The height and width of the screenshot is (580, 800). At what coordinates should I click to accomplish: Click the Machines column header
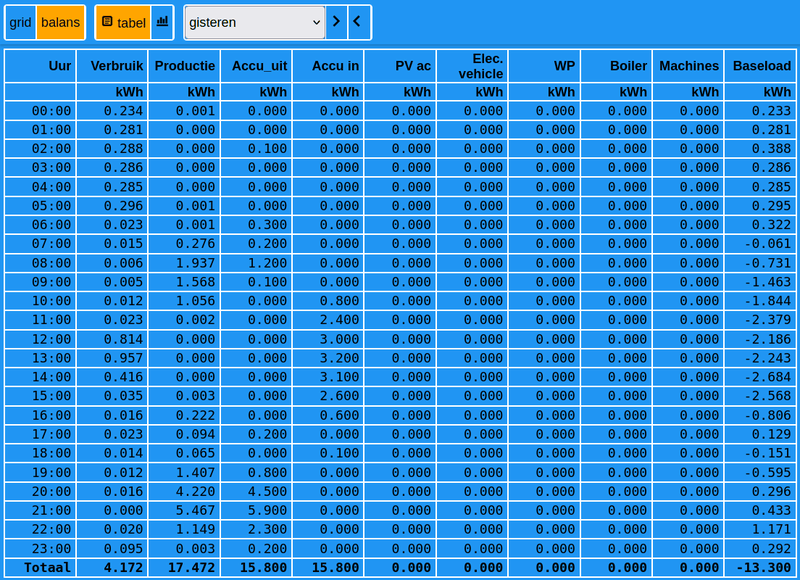point(688,66)
